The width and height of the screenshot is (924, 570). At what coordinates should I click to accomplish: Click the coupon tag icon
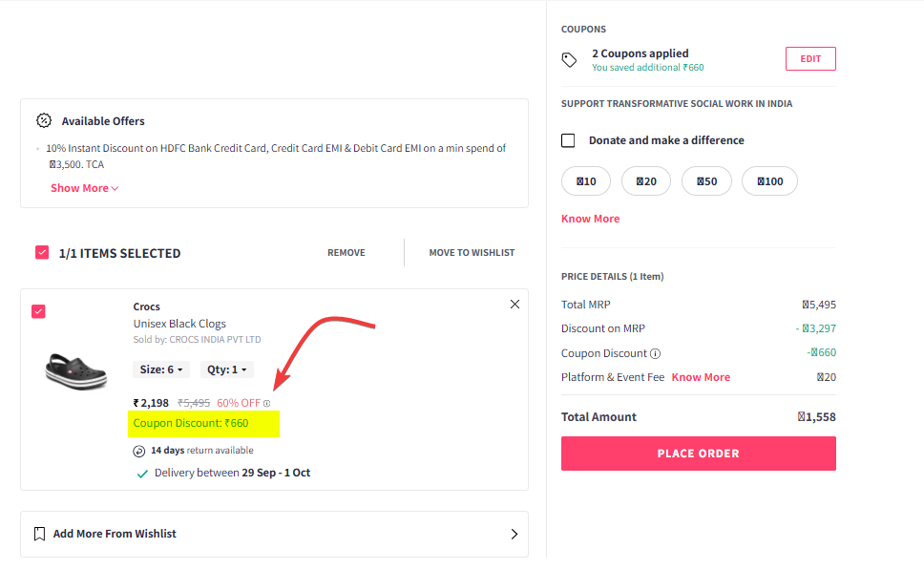point(569,59)
